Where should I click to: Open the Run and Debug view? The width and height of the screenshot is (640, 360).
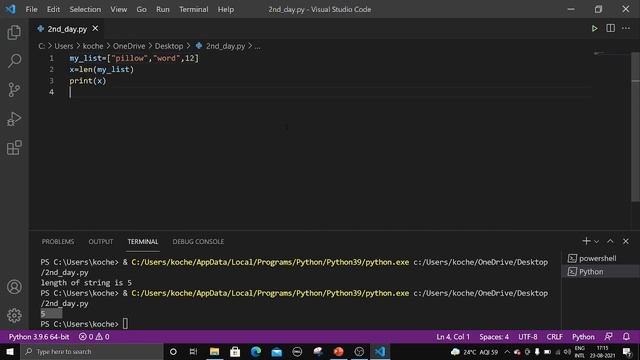[14, 119]
